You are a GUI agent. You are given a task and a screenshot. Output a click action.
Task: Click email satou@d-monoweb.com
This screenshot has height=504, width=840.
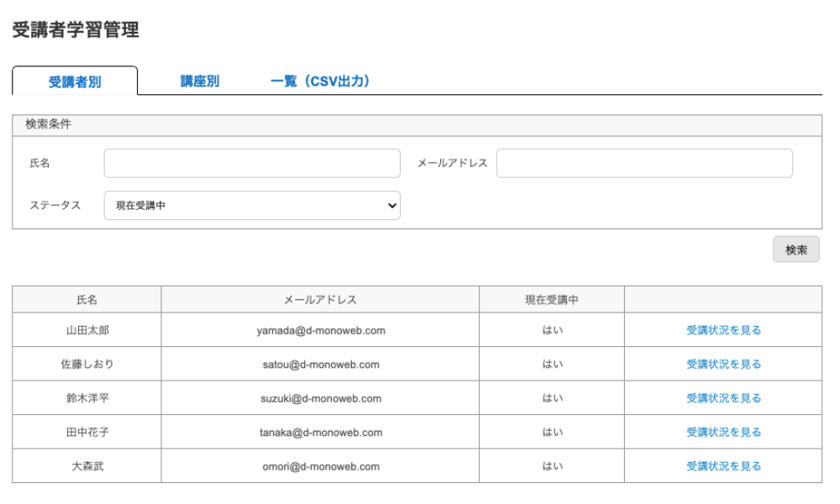[x=321, y=365]
